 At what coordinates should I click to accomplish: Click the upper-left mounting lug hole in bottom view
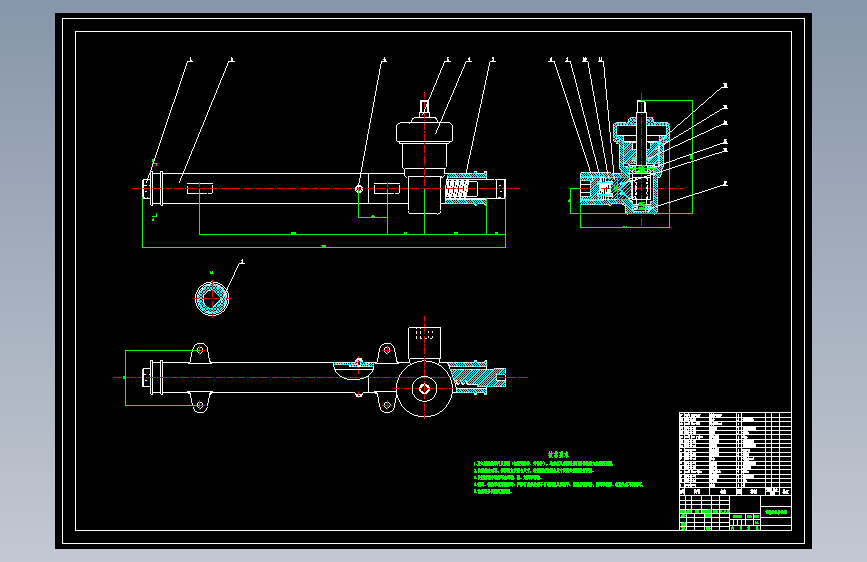tap(200, 350)
